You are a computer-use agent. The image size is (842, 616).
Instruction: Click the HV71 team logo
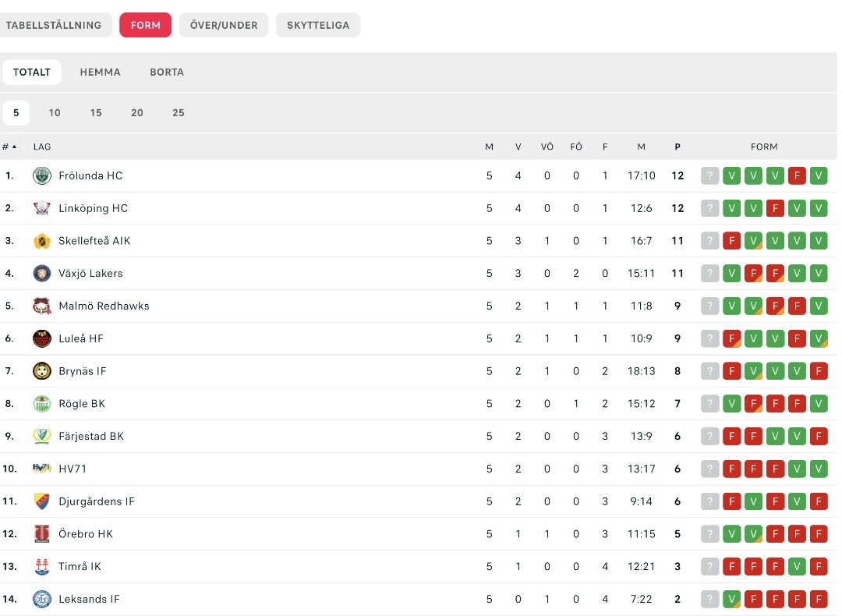pos(42,469)
